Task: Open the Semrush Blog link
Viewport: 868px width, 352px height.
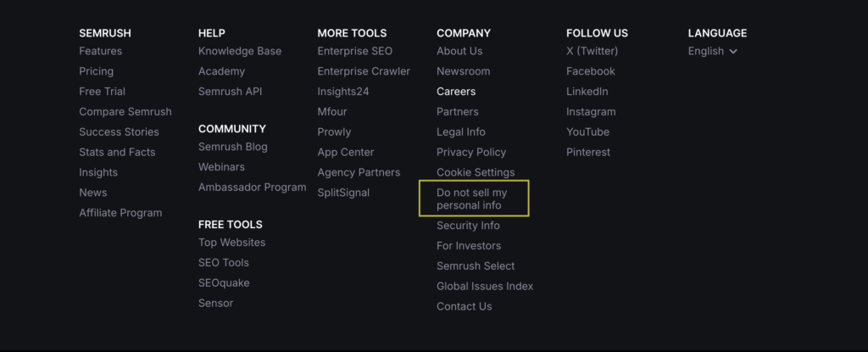Action: pos(232,147)
